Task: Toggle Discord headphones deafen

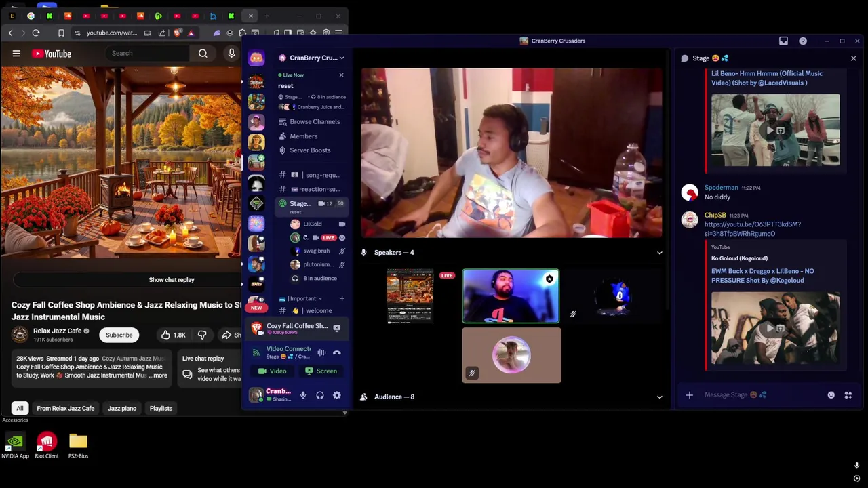Action: click(x=320, y=395)
